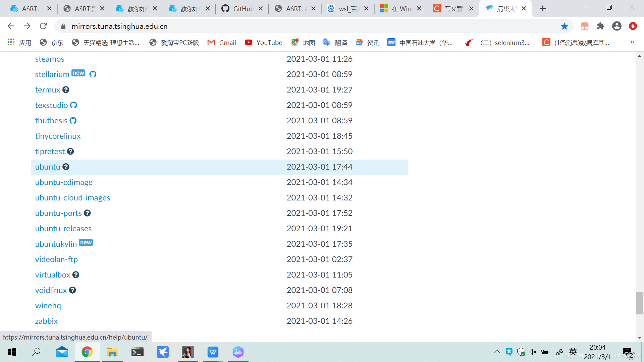This screenshot has width=644, height=362.
Task: Open the steamos mirror link
Action: 50,59
